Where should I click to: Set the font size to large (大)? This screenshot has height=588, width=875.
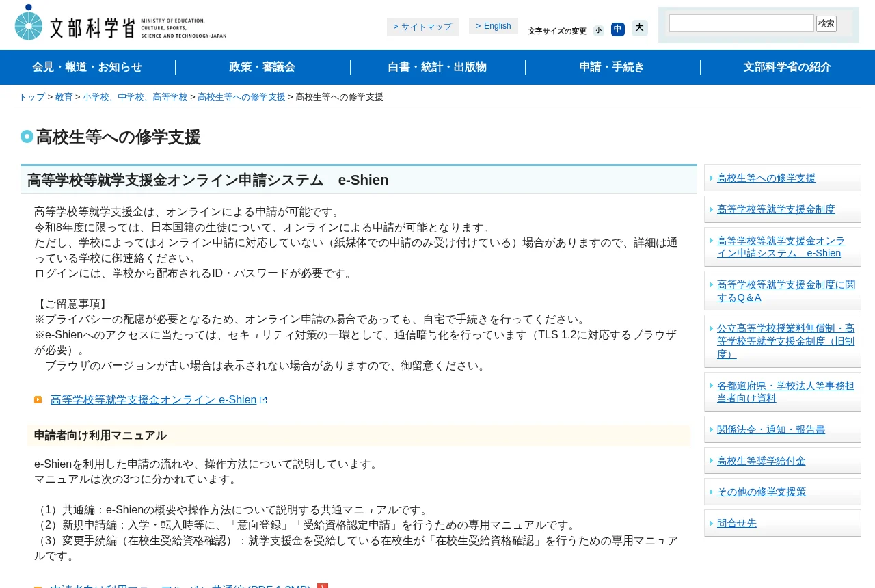(639, 28)
